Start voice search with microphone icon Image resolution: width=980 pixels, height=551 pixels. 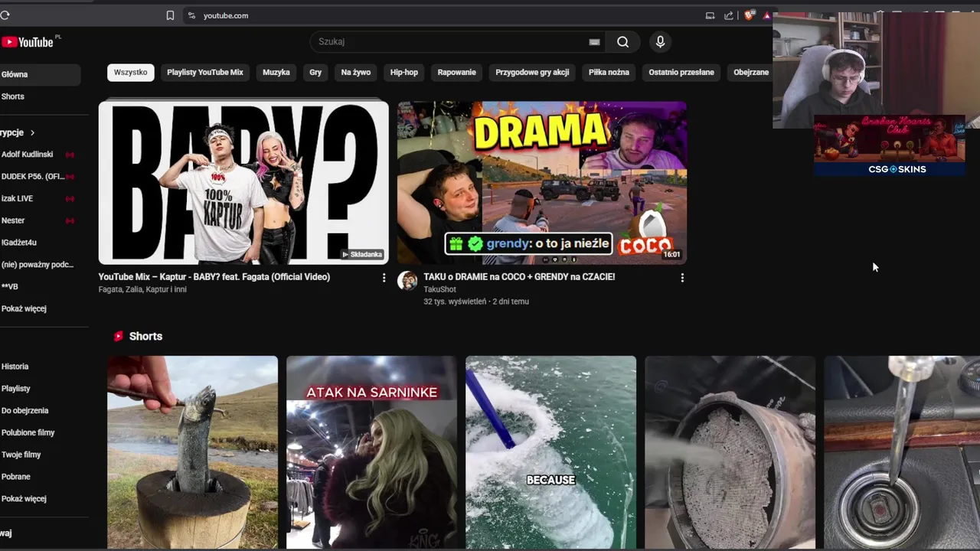660,42
